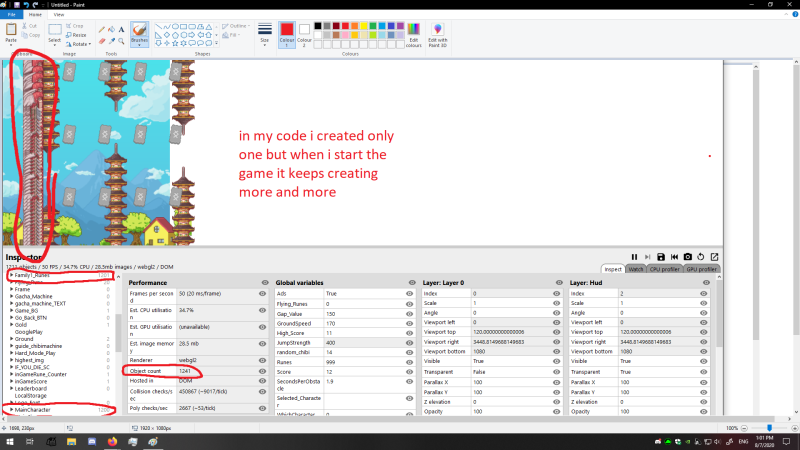Select the Magnifier tool
The height and width of the screenshot is (450, 800).
click(121, 41)
